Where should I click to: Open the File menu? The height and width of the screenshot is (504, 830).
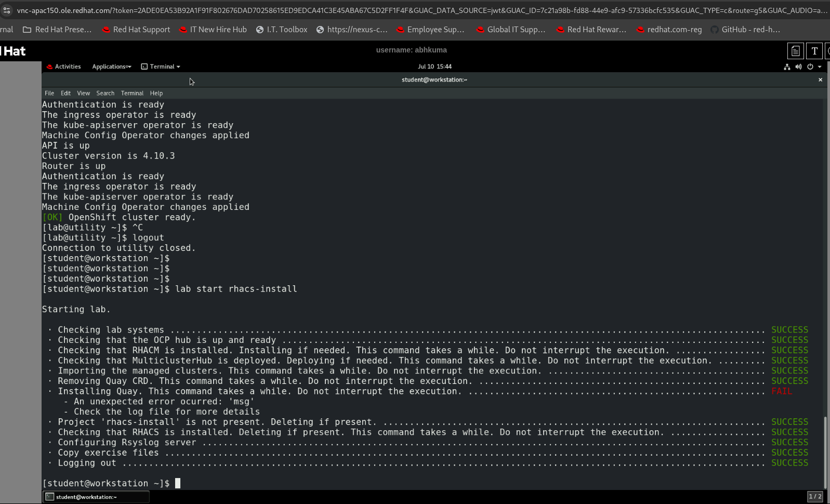(49, 93)
